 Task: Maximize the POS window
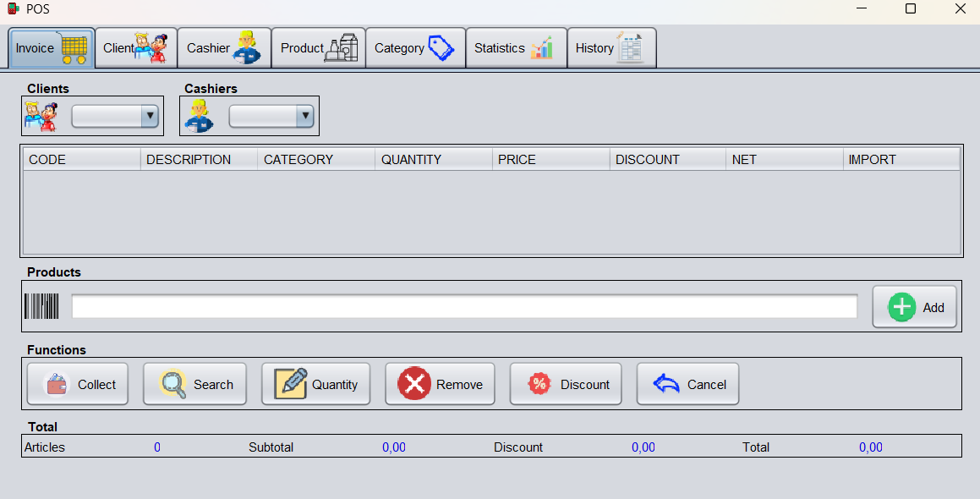(x=911, y=8)
